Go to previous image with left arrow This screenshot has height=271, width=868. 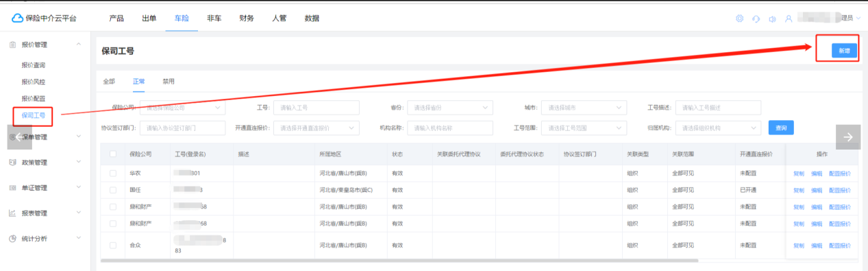click(19, 137)
